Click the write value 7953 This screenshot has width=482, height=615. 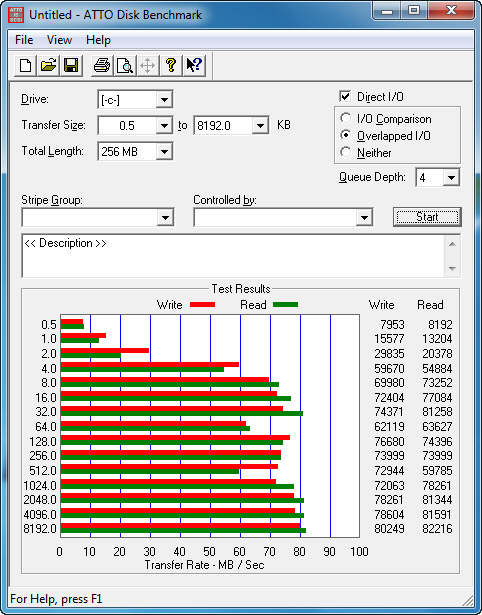tap(392, 325)
